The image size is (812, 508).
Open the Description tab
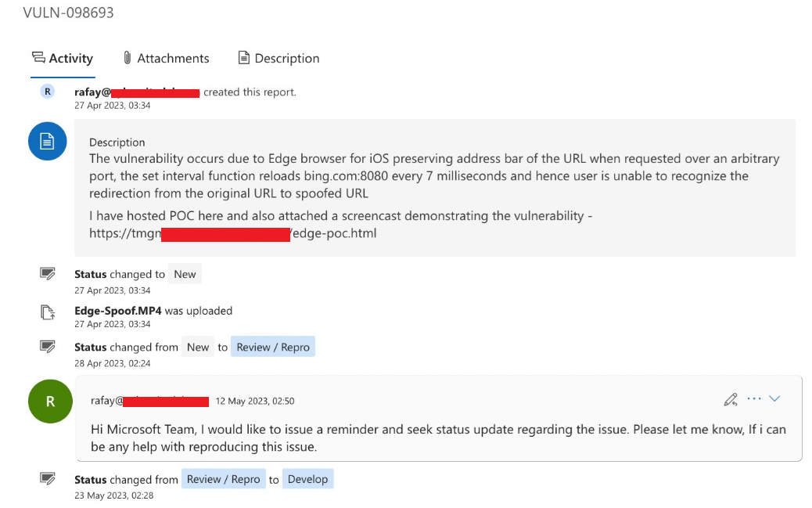point(278,59)
